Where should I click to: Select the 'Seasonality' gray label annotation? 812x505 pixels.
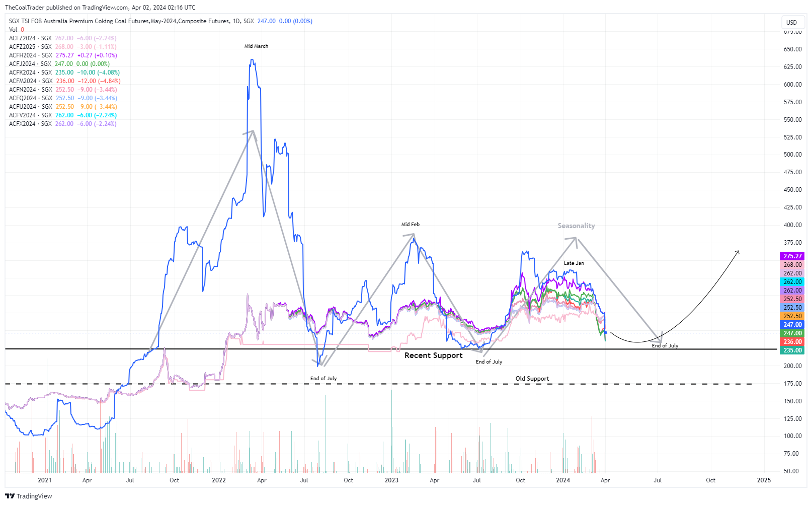pyautogui.click(x=576, y=226)
